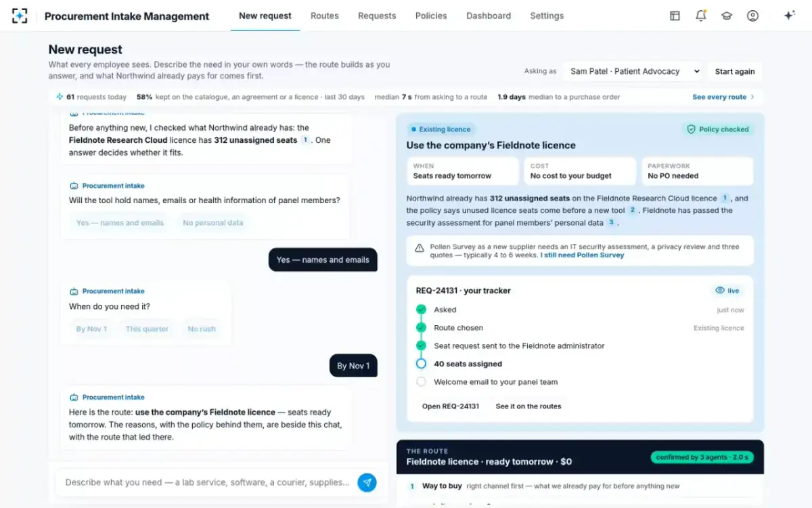Click the 58% kept on the catalogue statistic
The image size is (812, 508).
[250, 97]
